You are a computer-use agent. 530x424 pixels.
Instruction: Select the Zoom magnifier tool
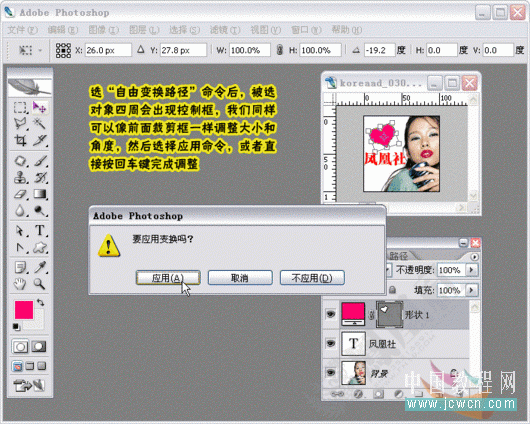(x=40, y=284)
